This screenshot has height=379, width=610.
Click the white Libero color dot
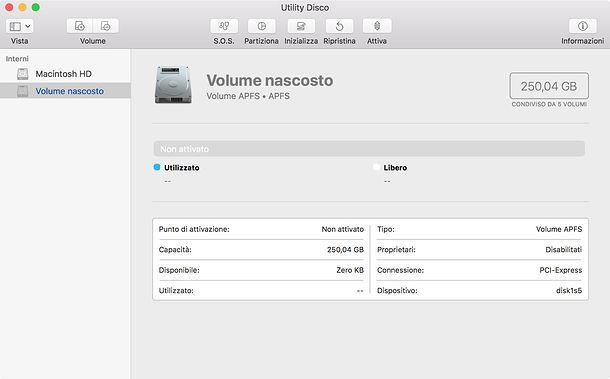pos(376,167)
